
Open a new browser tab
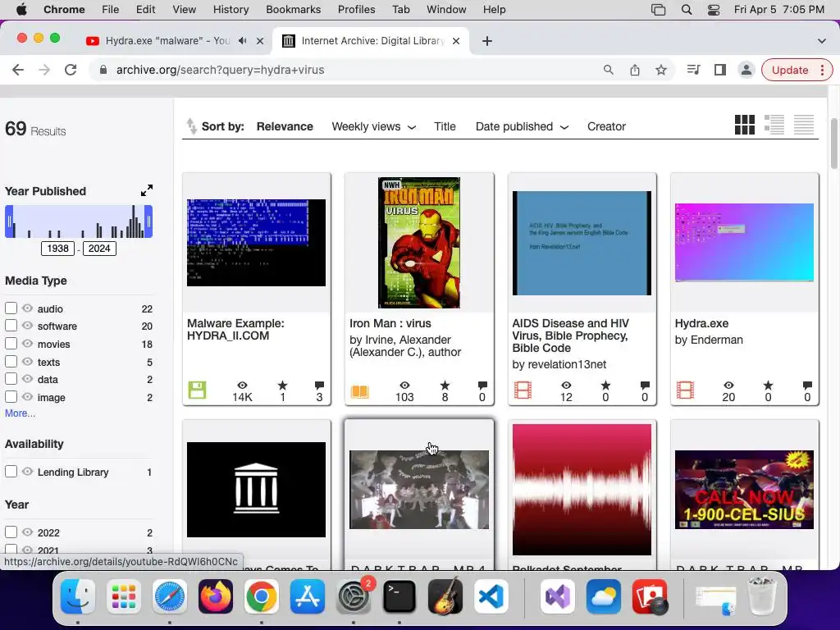[x=487, y=41]
